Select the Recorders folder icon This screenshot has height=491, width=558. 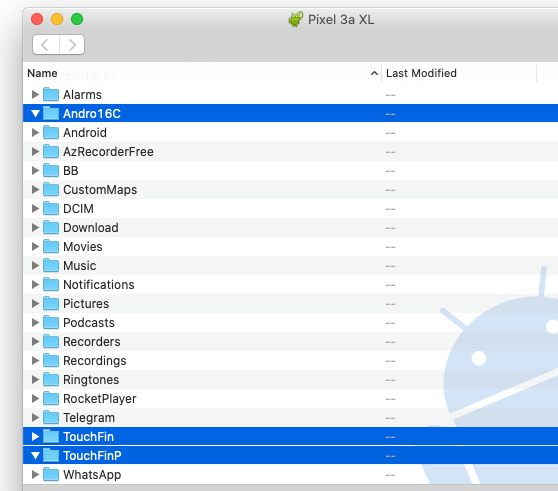coord(51,341)
